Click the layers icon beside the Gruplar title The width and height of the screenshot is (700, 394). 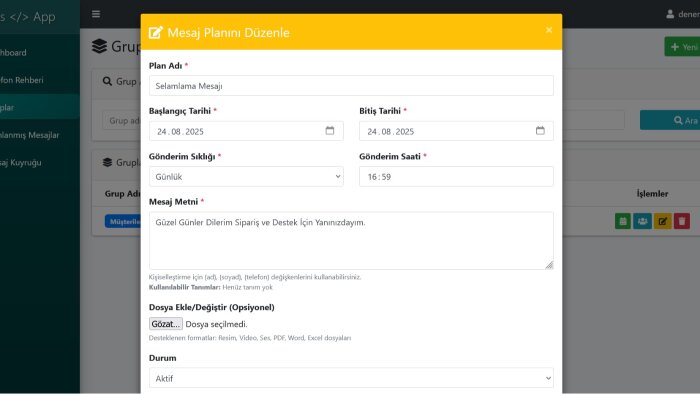point(100,46)
